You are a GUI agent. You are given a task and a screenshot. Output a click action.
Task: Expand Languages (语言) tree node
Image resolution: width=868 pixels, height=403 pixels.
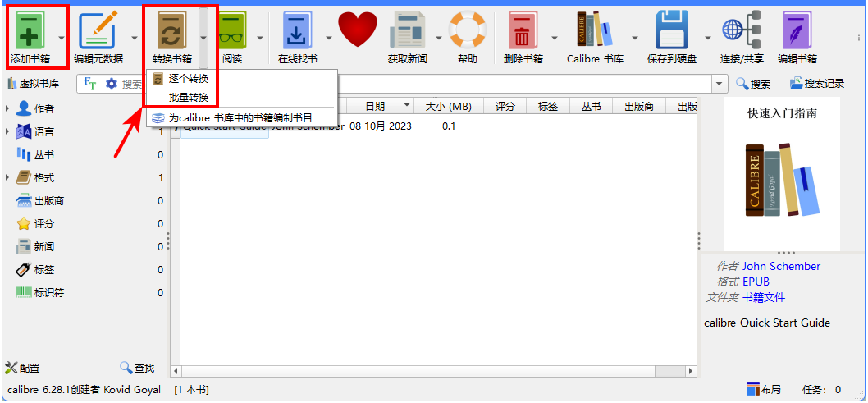point(7,132)
